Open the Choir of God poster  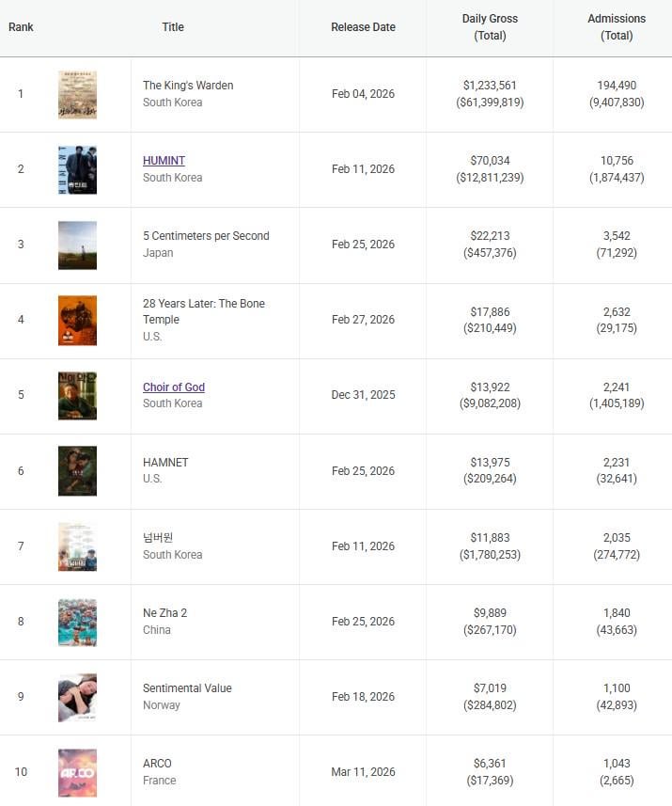coord(77,395)
